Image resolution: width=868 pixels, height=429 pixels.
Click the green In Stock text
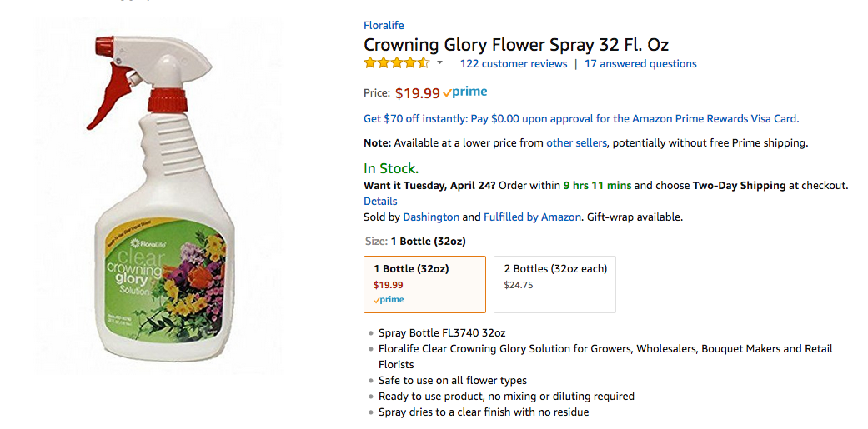[391, 168]
